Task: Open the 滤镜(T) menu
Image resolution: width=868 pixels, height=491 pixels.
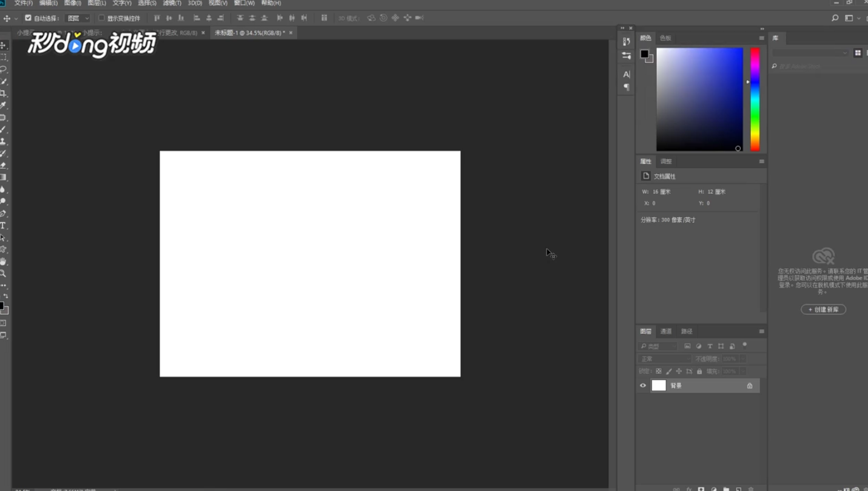Action: click(x=172, y=3)
